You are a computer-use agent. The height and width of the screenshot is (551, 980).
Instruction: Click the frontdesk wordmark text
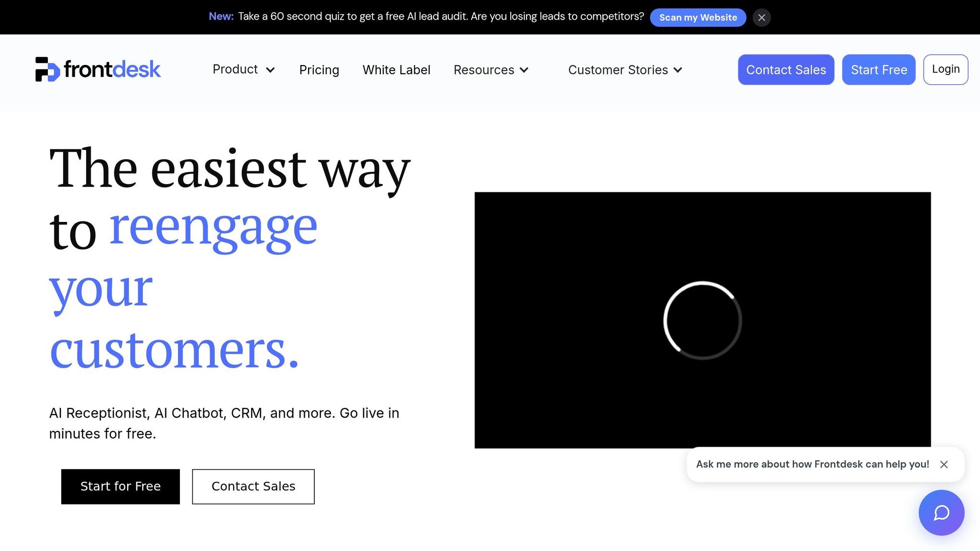point(112,69)
